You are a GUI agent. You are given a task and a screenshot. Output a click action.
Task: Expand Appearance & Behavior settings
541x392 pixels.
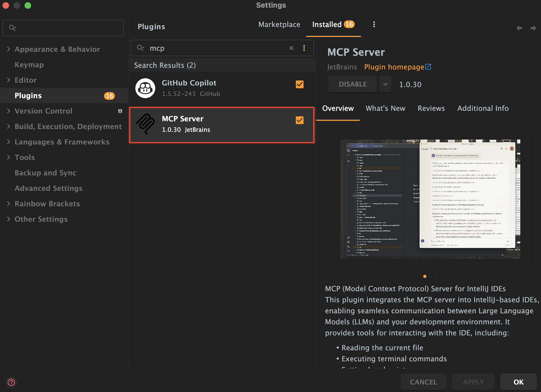tap(9, 49)
